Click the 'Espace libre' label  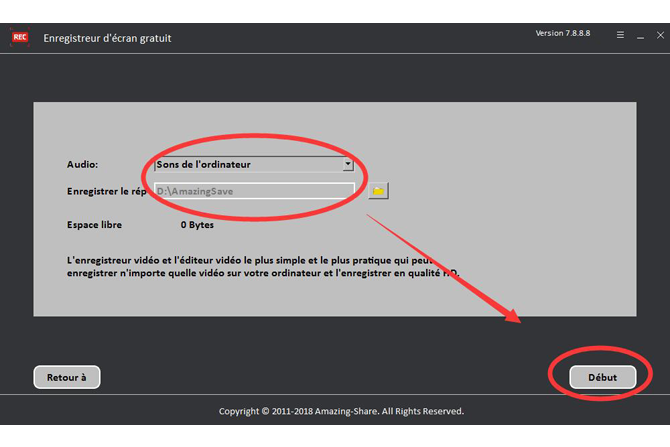coord(96,225)
